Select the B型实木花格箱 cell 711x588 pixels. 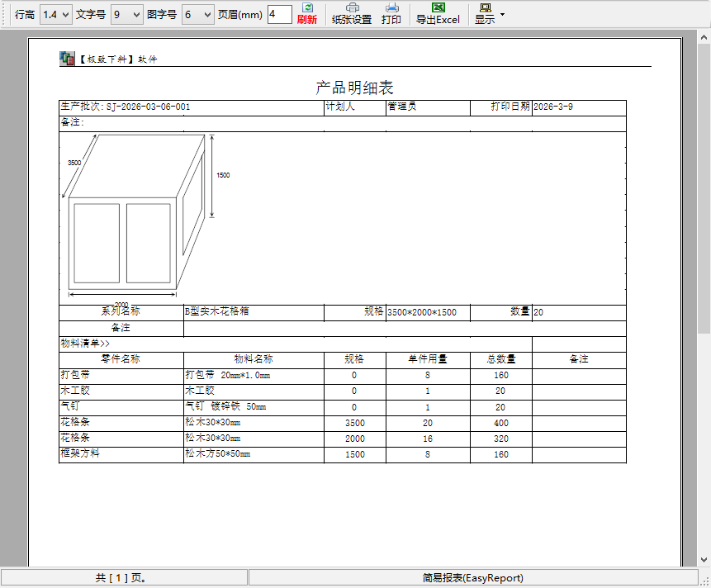pos(216,312)
